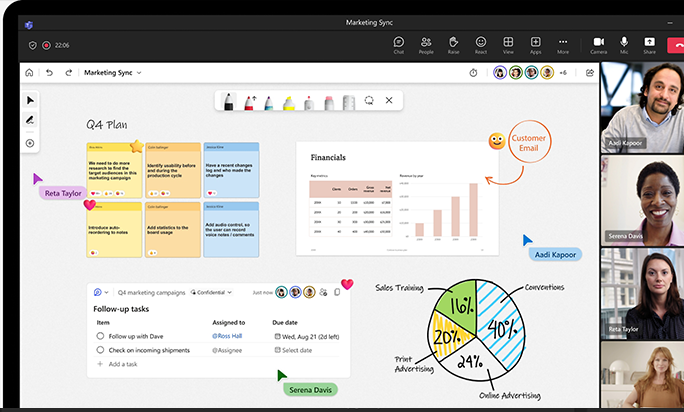Choose the lasso select tool
This screenshot has height=412, width=684.
click(x=369, y=101)
